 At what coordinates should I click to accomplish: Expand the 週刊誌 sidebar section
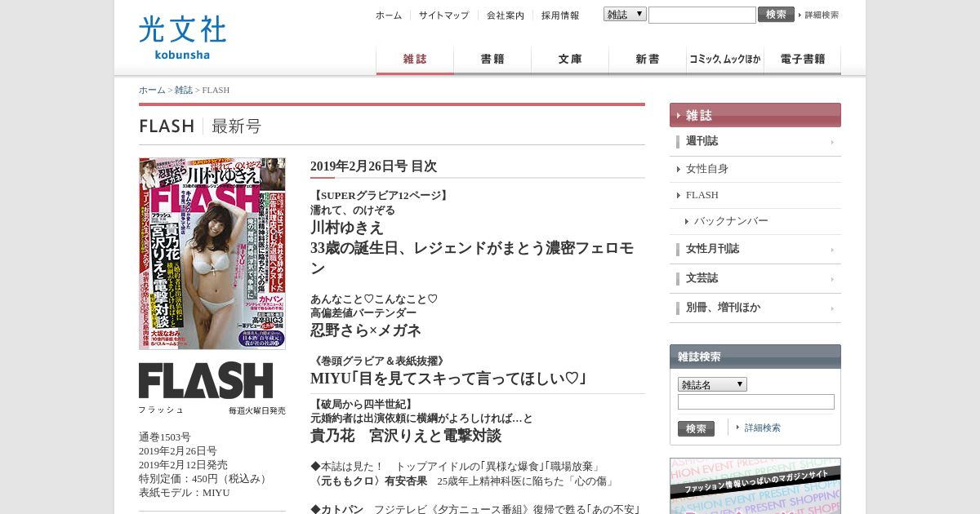pos(755,142)
